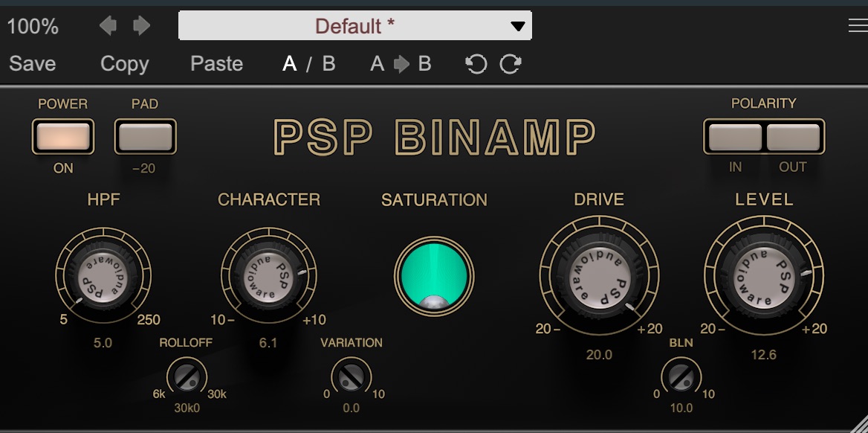Switch to the A / B comparison state
Screen dimensions: 868x433
pyautogui.click(x=308, y=64)
